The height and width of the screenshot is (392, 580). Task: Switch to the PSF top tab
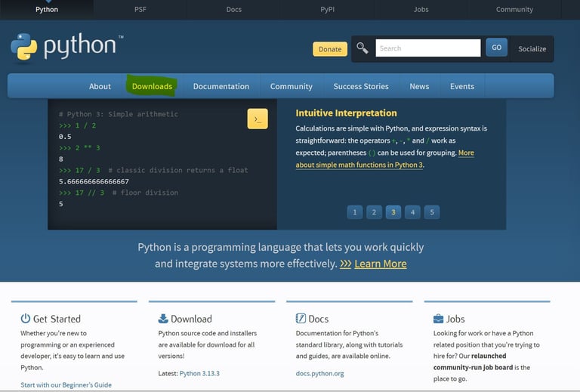[x=140, y=9]
